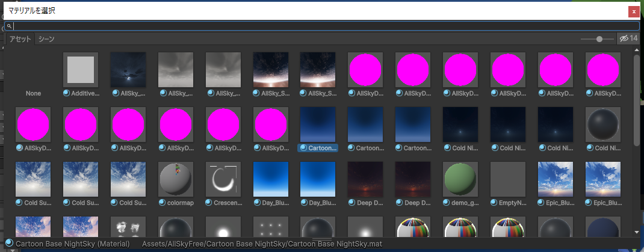This screenshot has height=252, width=644.
Task: Pick the first Cold Su sky material
Action: 33,179
